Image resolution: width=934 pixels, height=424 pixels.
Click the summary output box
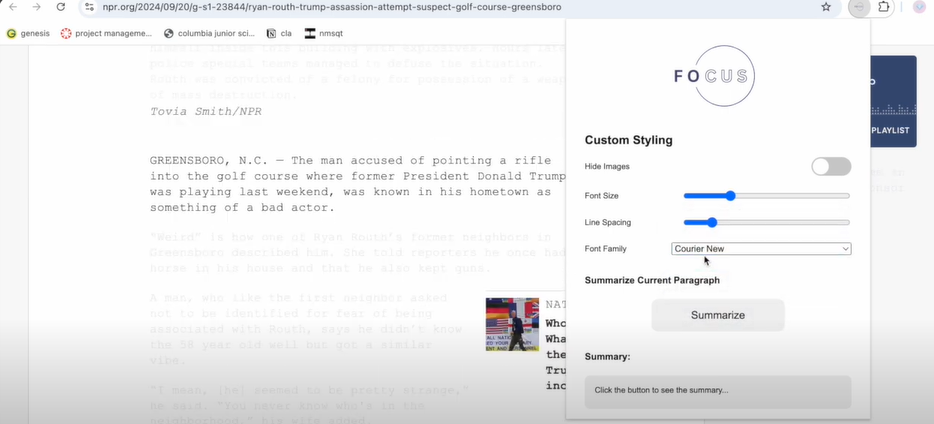(x=718, y=391)
